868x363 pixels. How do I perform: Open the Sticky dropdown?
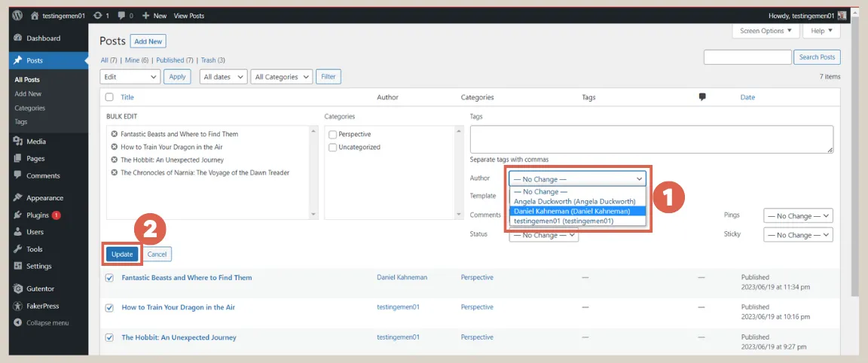[798, 235]
